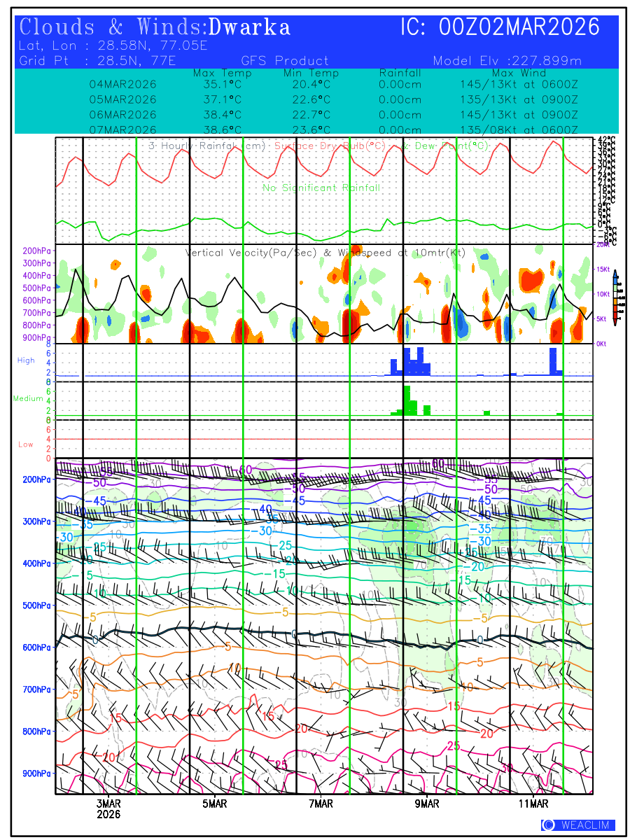Click the No Significant Rainfall message

321,188
